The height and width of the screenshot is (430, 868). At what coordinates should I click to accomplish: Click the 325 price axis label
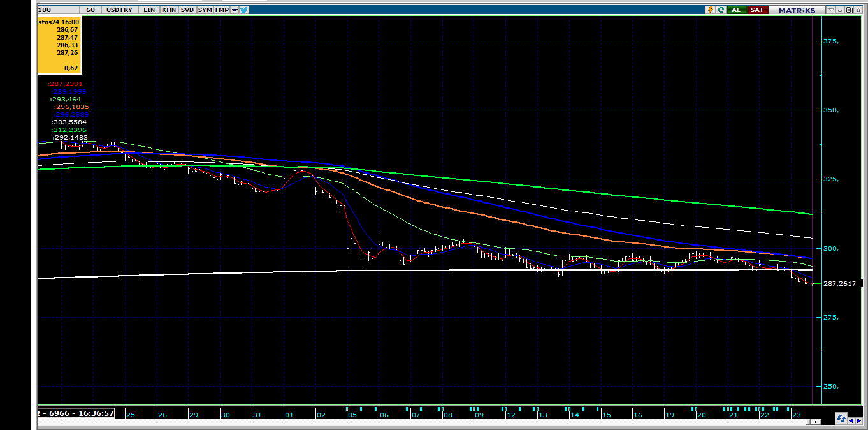pyautogui.click(x=830, y=179)
